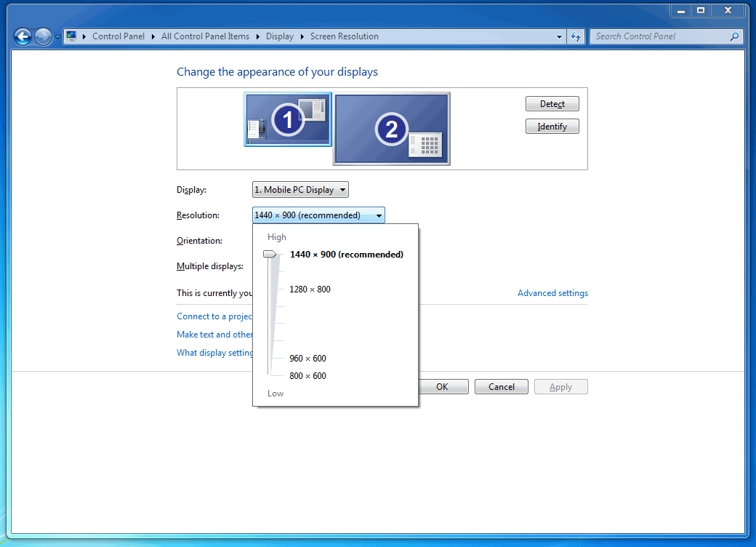
Task: Select monitor 2 thumbnail
Action: point(392,129)
